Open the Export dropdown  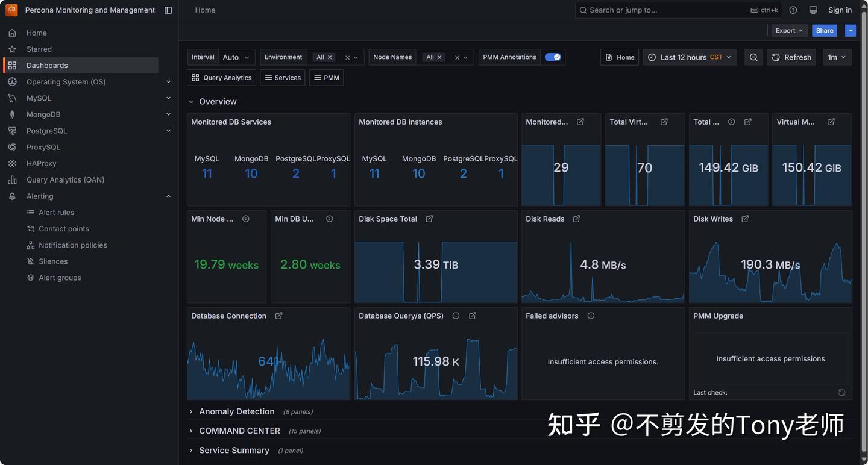pos(790,31)
